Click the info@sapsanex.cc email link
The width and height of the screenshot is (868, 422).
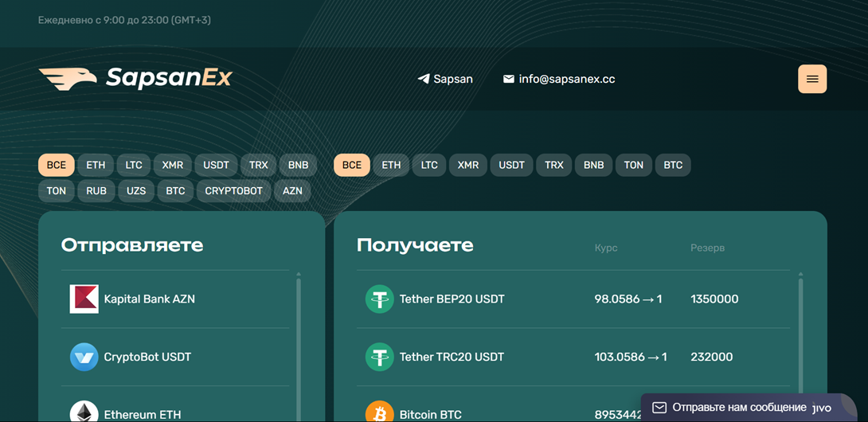pyautogui.click(x=559, y=79)
